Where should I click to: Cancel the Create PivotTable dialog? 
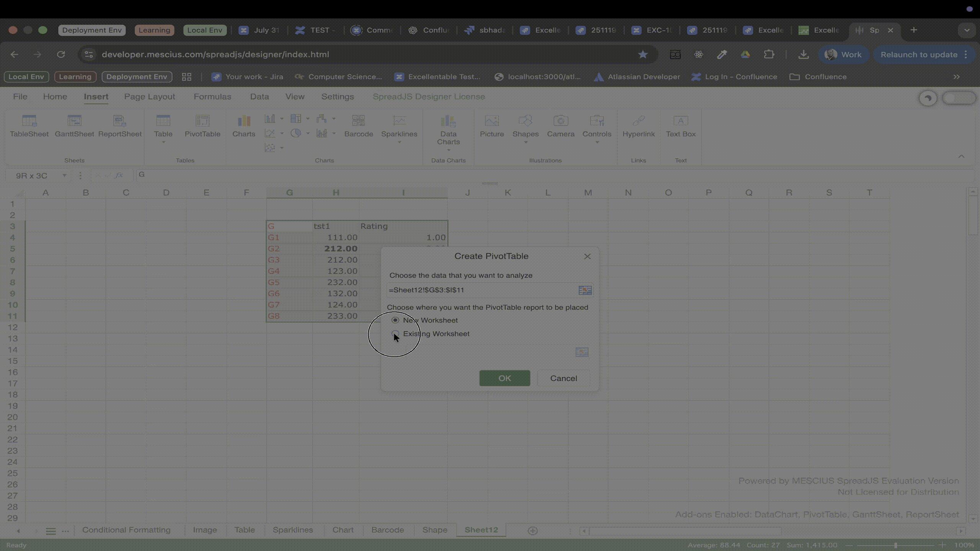pyautogui.click(x=563, y=378)
